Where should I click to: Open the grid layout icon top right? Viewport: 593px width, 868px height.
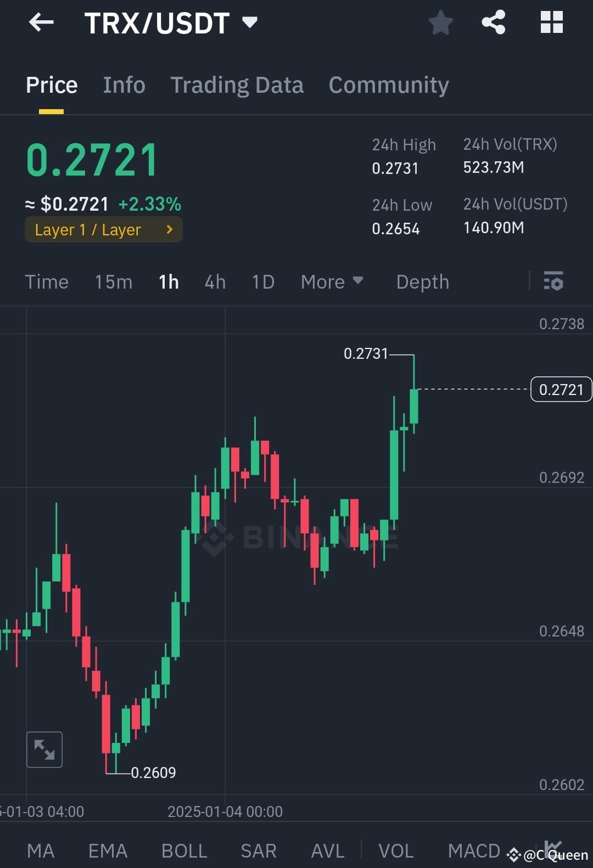pos(551,22)
